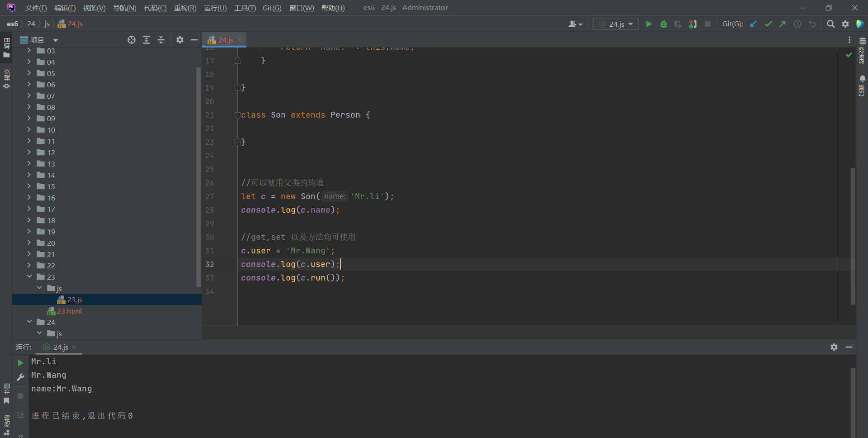Select opened file locate target icon in project panel
This screenshot has width=868, height=438.
tap(132, 40)
